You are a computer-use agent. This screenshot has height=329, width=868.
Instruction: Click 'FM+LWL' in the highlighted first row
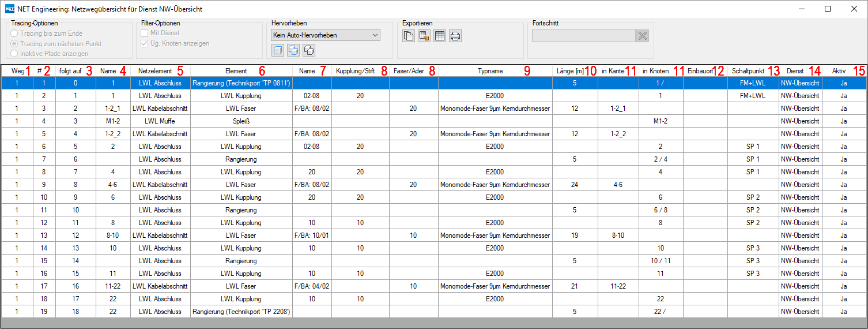click(x=753, y=83)
